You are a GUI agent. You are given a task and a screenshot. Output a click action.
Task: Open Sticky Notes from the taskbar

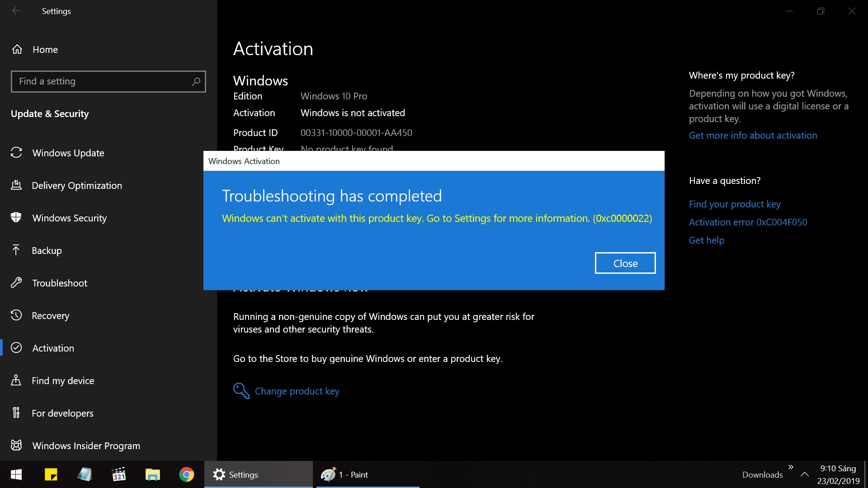(51, 474)
